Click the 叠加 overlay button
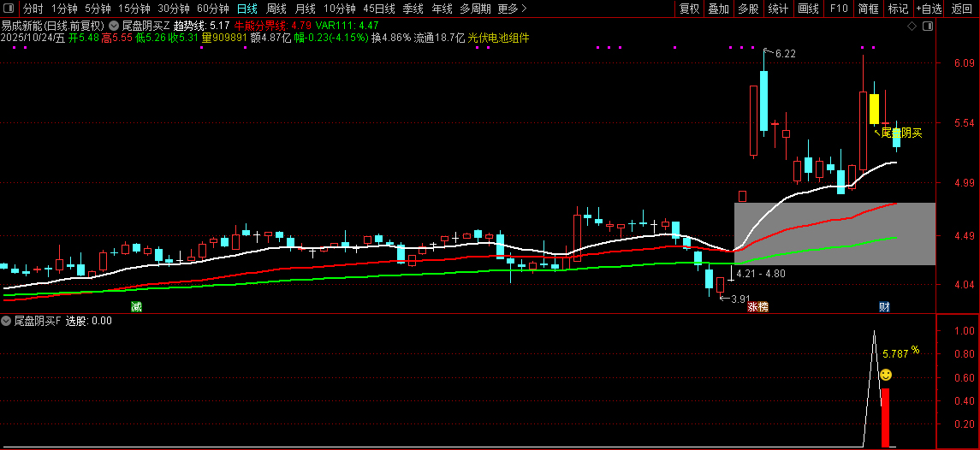The height and width of the screenshot is (450, 980). pyautogui.click(x=718, y=9)
